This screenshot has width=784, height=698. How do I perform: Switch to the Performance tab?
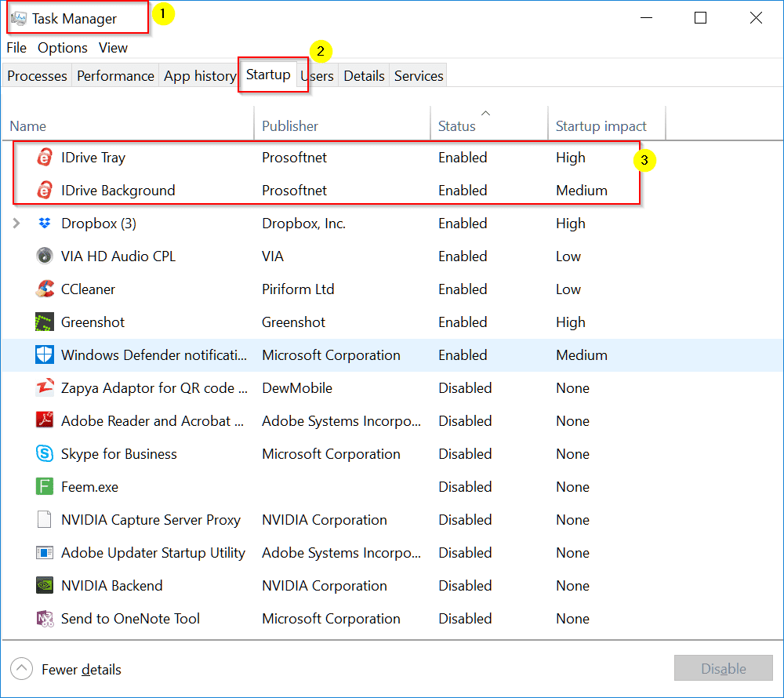tap(115, 76)
